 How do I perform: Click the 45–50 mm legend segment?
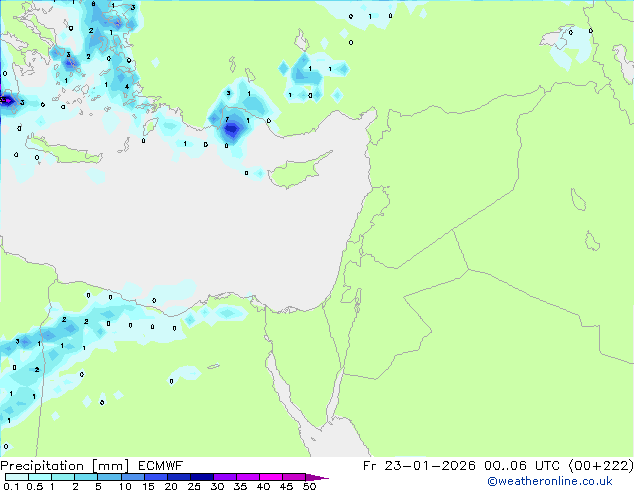tap(294, 477)
